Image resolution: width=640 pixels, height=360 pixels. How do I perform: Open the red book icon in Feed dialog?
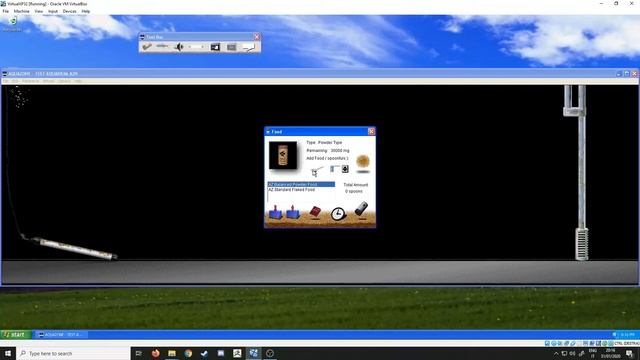click(x=315, y=212)
